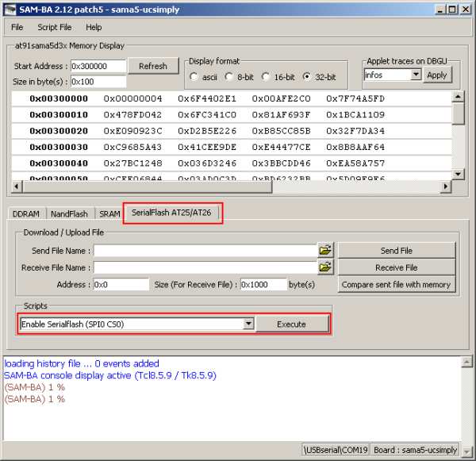Click value 0xD2B5E226
This screenshot has width=476, height=461.
[x=207, y=131]
